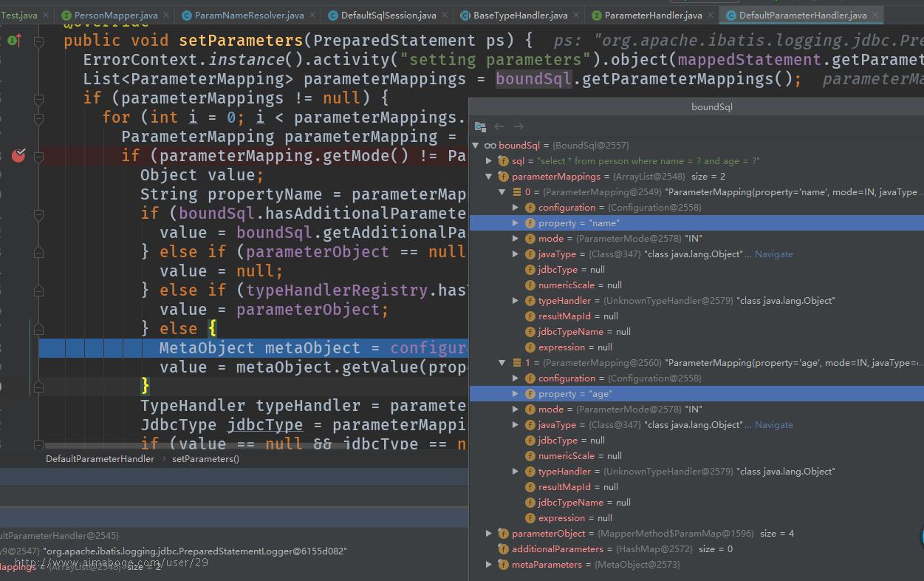Close the ParamNameResolver.java tab
Screen dimensions: 924x581
(x=311, y=15)
